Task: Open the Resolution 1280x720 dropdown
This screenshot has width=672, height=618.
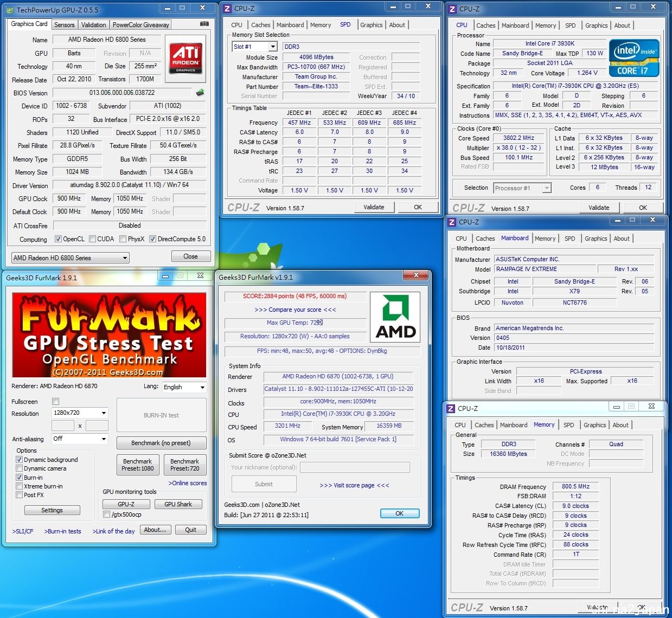Action: tap(80, 413)
